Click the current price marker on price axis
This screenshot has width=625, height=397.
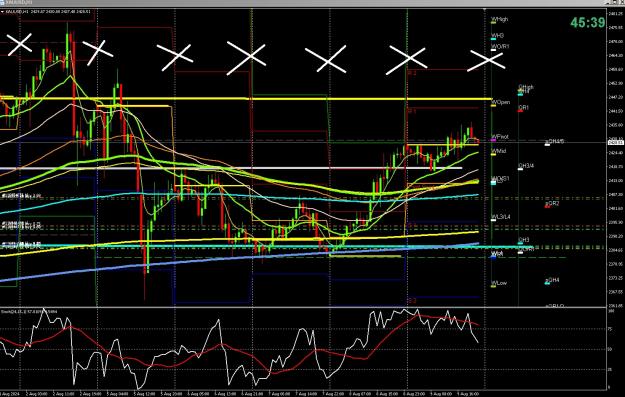coord(615,142)
